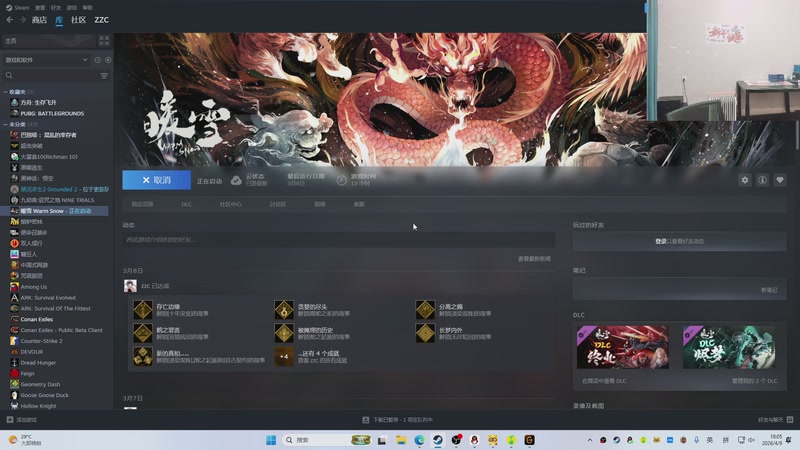Click the forward navigation arrow

[23, 19]
